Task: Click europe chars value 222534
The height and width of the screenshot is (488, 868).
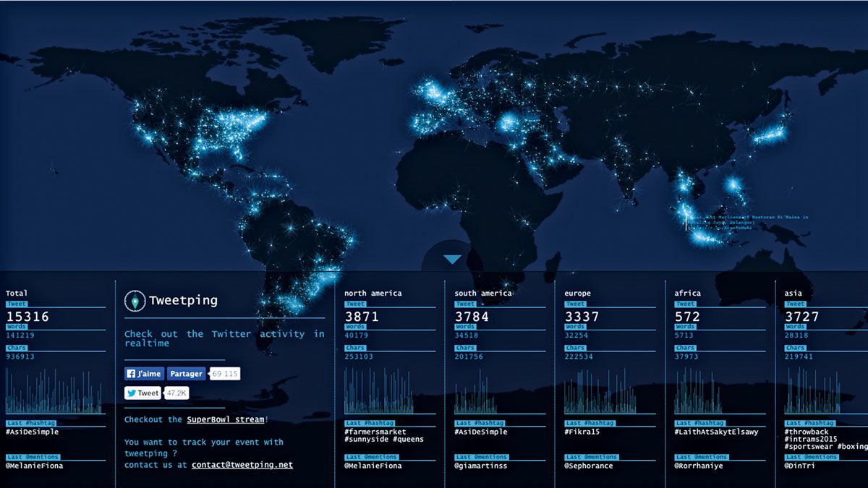Action: (579, 357)
